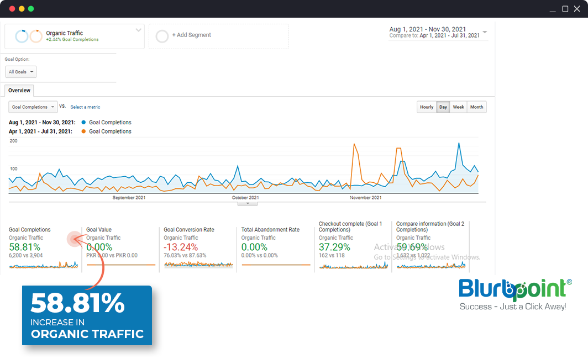Switch chart granularity to Hourly
This screenshot has width=588, height=364.
click(427, 107)
